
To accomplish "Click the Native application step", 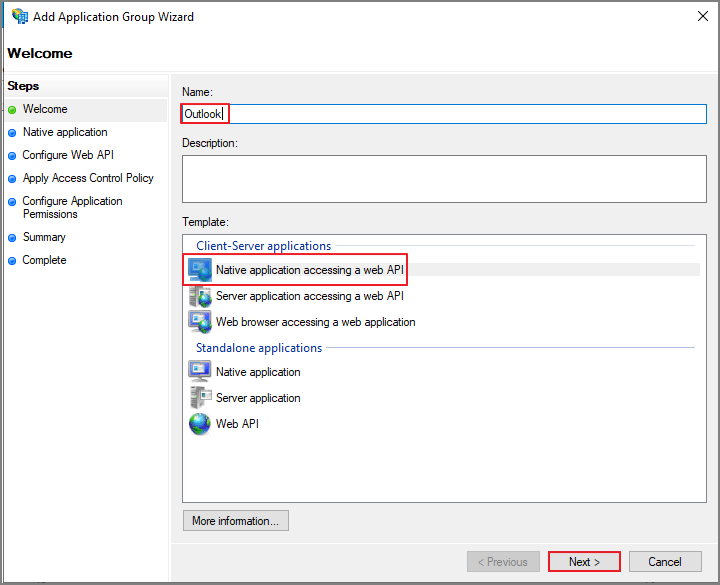I will pyautogui.click(x=65, y=132).
